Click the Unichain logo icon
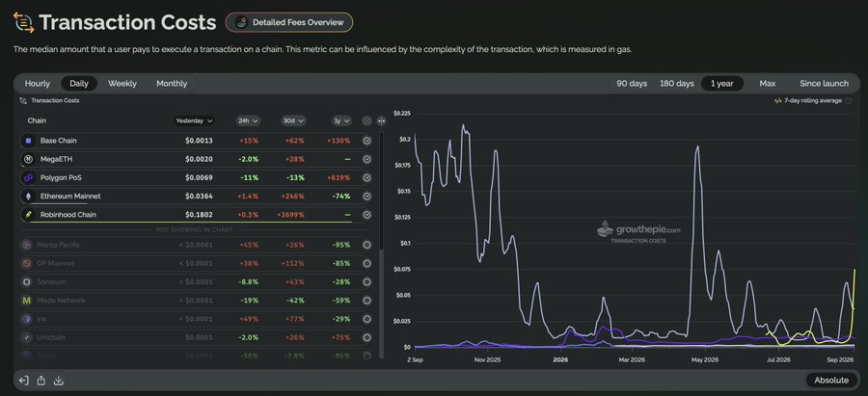The width and height of the screenshot is (868, 396). (27, 337)
